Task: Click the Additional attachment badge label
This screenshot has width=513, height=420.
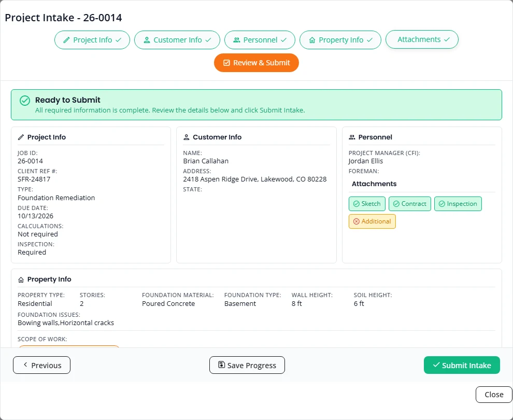Action: [376, 221]
